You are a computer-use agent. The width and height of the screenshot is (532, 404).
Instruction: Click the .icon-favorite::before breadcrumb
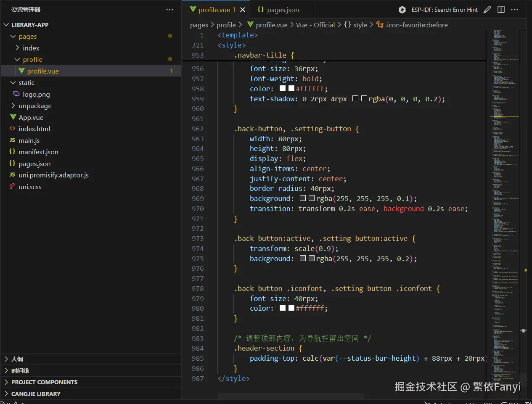(416, 25)
